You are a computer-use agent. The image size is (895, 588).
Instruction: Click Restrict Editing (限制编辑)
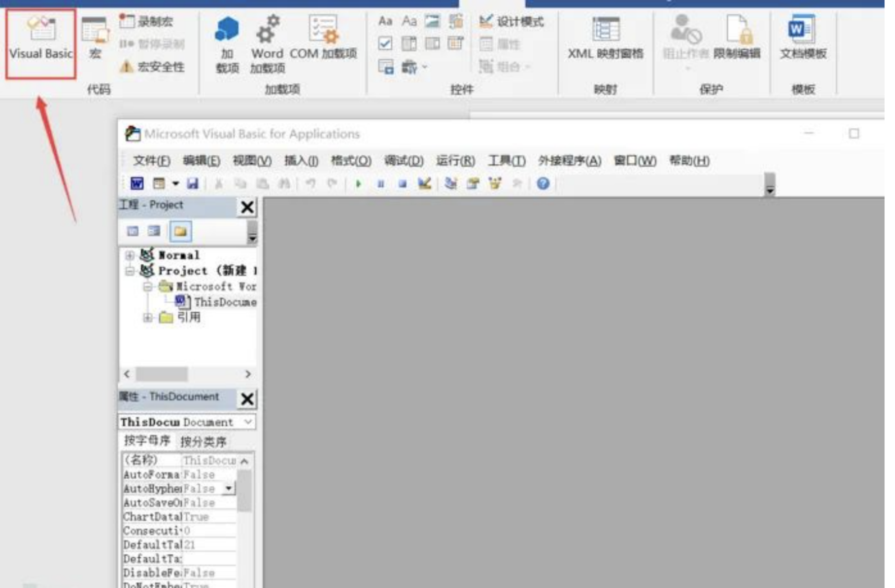tap(737, 38)
